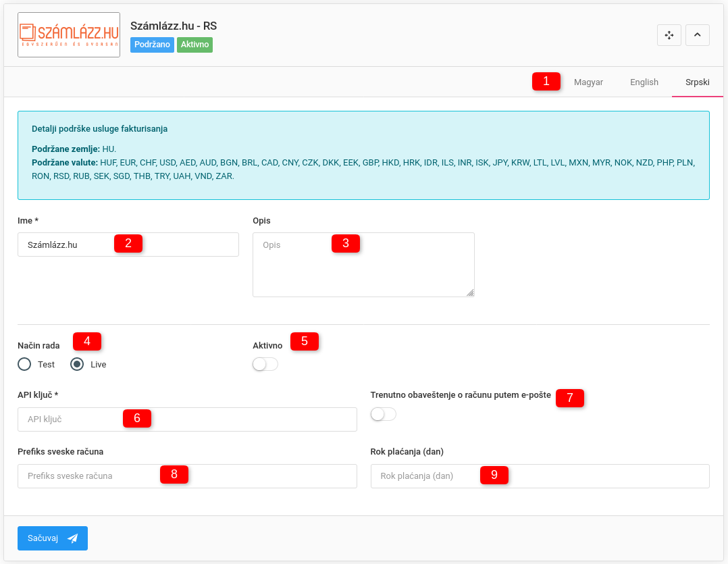Select the Live mode radio button
728x564 pixels.
pos(78,364)
